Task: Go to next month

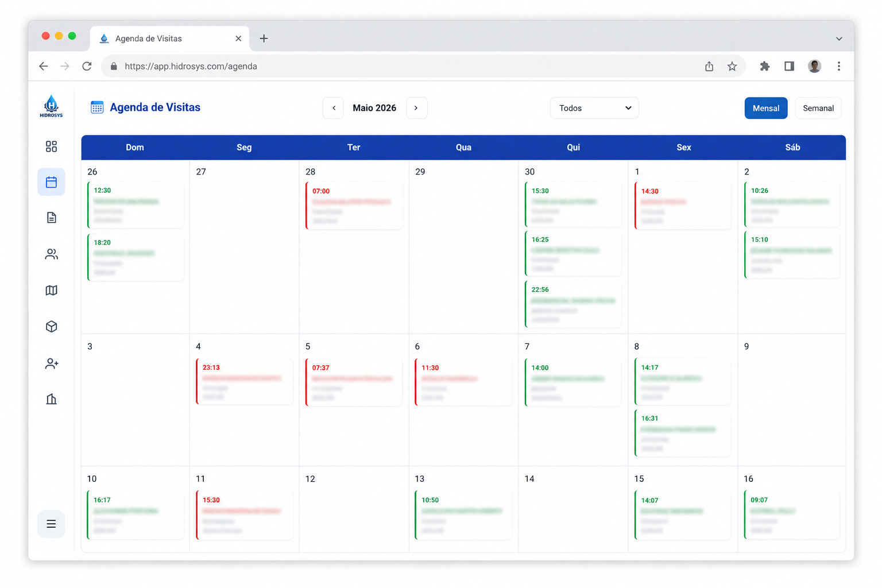Action: [x=416, y=108]
